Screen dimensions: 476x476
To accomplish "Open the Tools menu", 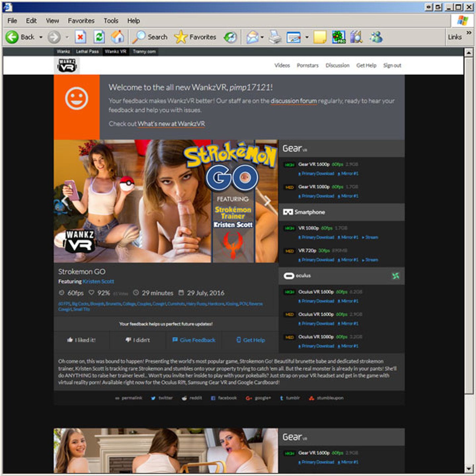I will tap(111, 21).
